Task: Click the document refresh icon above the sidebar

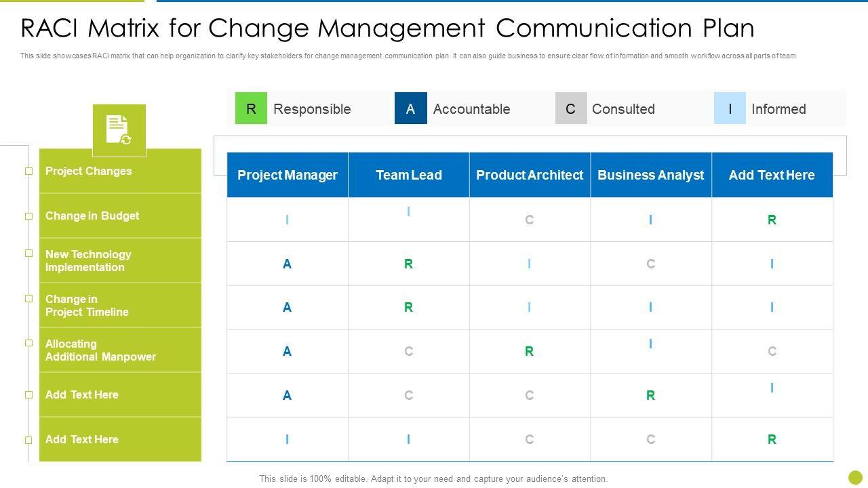Action: click(x=119, y=130)
